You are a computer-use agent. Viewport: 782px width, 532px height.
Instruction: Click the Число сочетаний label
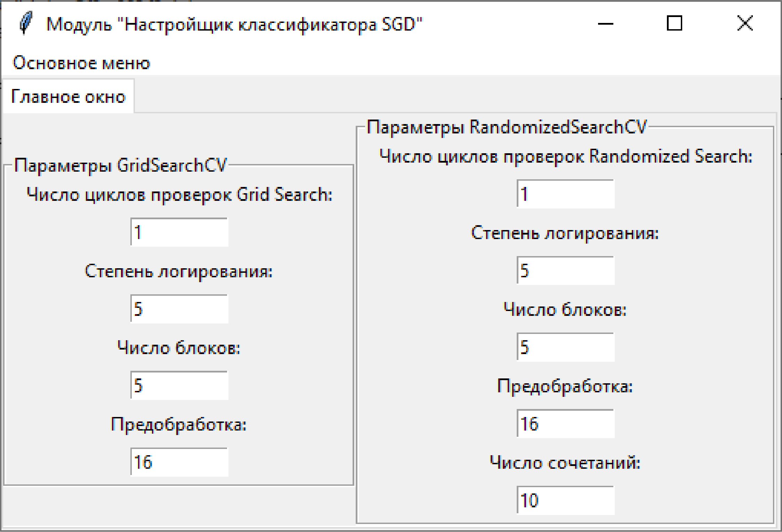(565, 463)
